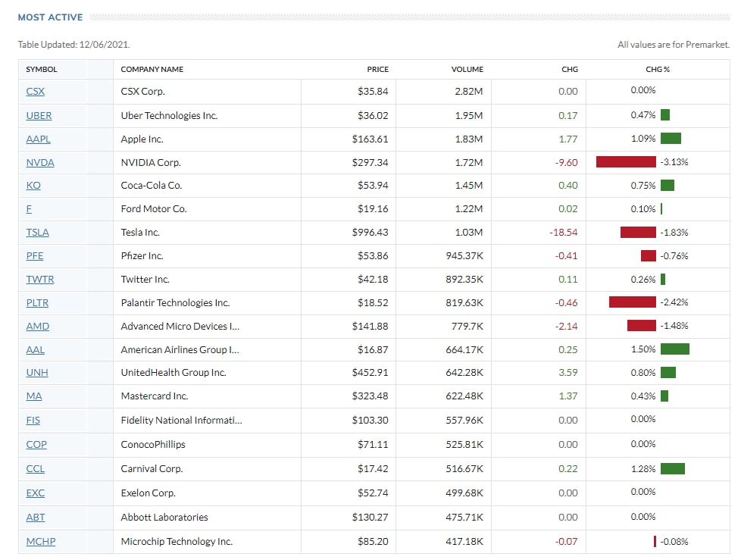The height and width of the screenshot is (560, 741).
Task: Select the Tesla price cell $996.43
Action: (370, 233)
